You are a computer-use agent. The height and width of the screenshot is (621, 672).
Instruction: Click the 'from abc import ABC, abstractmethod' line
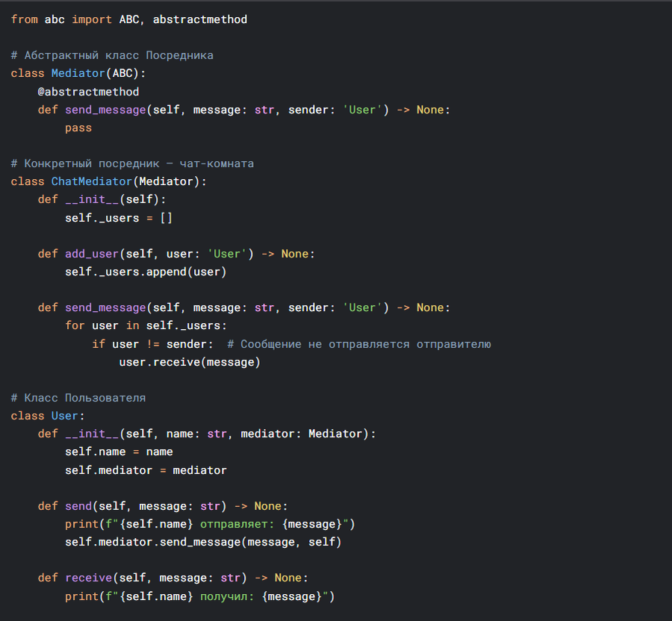(x=129, y=19)
